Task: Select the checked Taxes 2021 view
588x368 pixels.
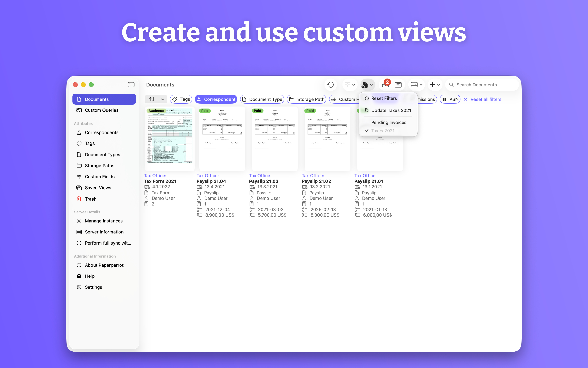Action: click(x=388, y=131)
